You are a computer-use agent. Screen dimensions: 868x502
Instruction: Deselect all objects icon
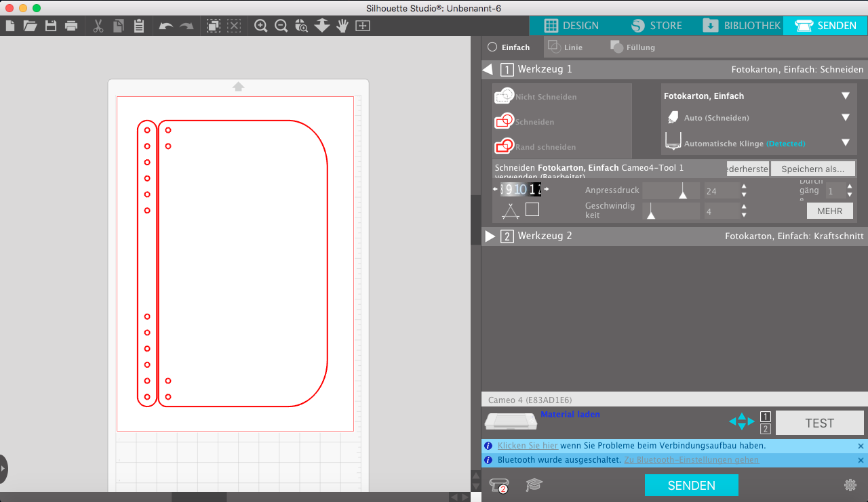(234, 26)
